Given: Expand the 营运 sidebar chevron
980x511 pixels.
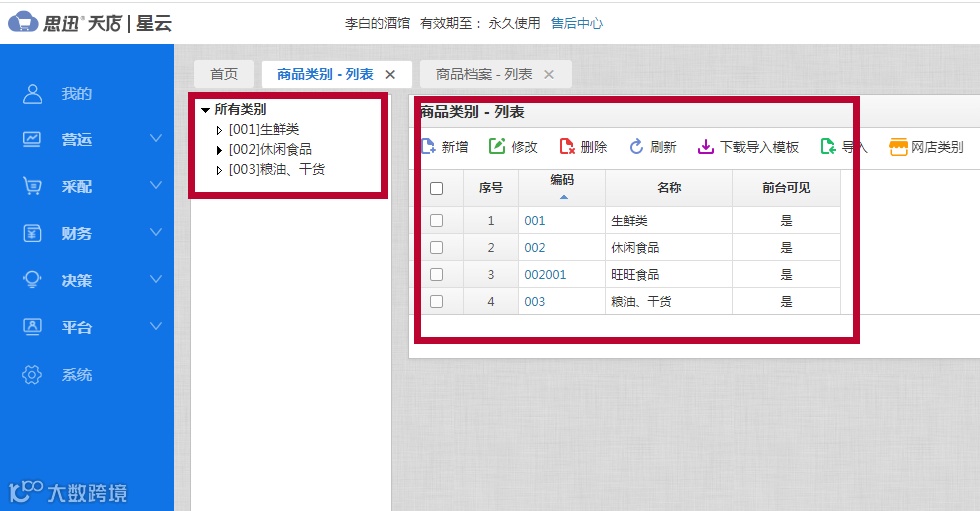Looking at the screenshot, I should [x=156, y=139].
